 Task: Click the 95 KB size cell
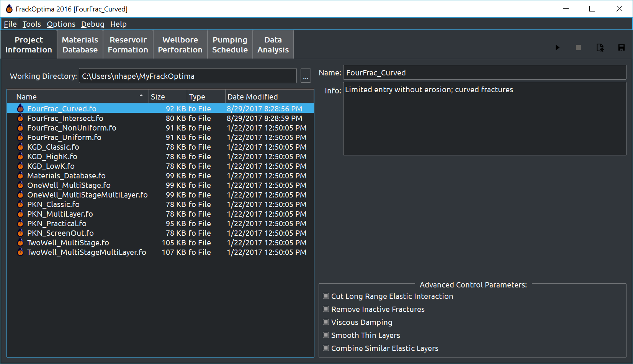(176, 224)
